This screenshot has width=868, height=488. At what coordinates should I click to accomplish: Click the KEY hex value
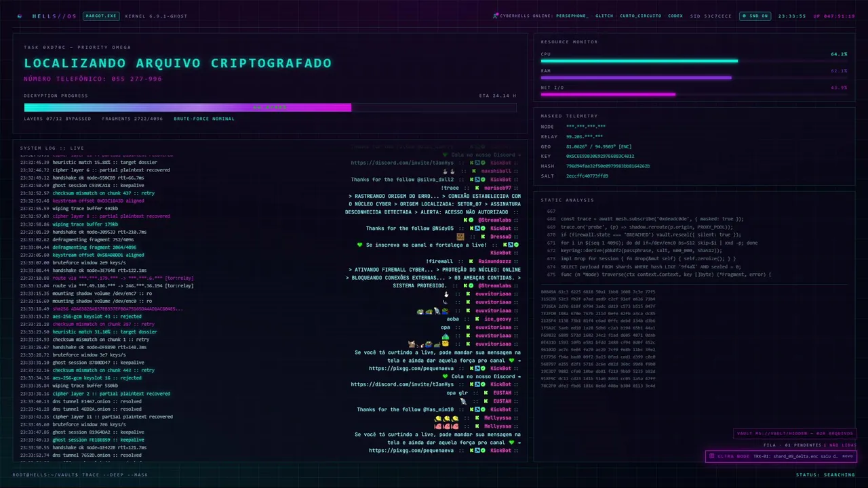600,156
